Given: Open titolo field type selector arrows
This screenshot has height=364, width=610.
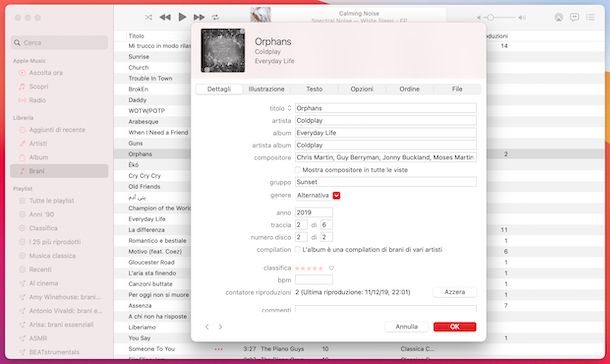Looking at the screenshot, I should click(x=289, y=108).
